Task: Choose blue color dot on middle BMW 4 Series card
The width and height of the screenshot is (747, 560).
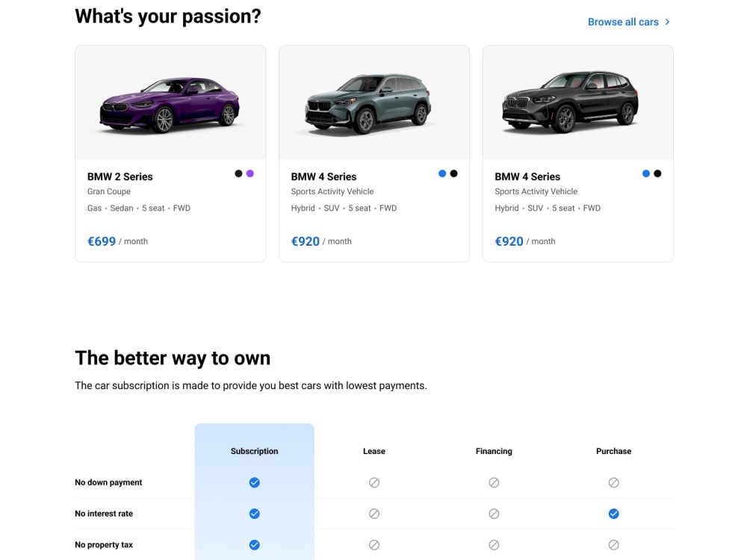Action: pos(442,173)
